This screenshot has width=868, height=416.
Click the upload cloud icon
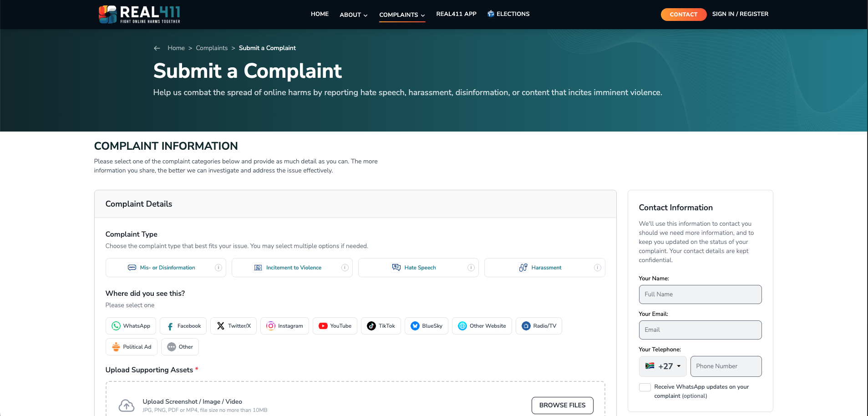coord(127,406)
